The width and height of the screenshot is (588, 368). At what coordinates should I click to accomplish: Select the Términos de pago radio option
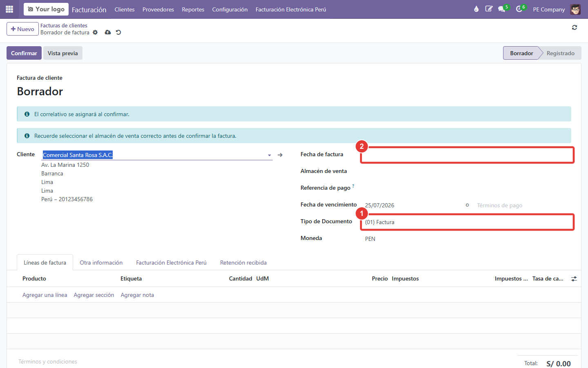468,205
